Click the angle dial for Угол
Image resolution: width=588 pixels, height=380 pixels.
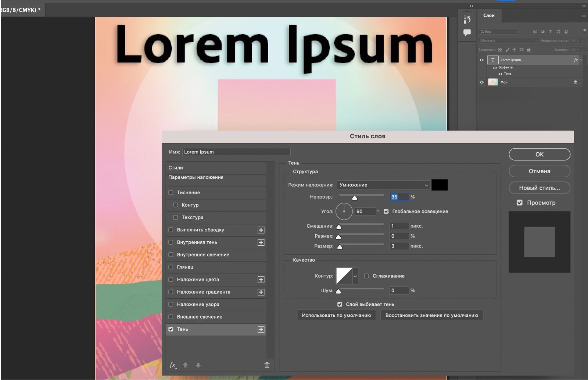344,212
